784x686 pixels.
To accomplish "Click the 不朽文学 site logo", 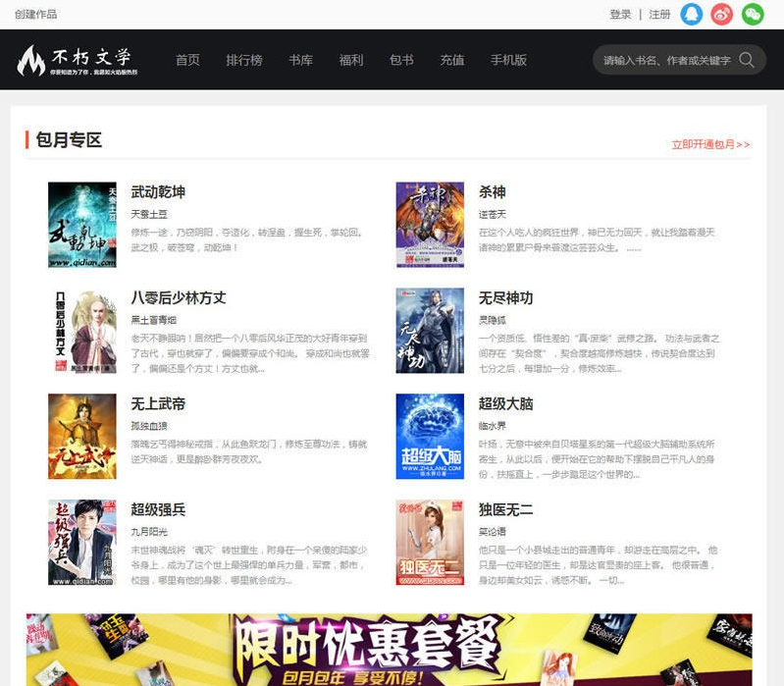I will [77, 60].
